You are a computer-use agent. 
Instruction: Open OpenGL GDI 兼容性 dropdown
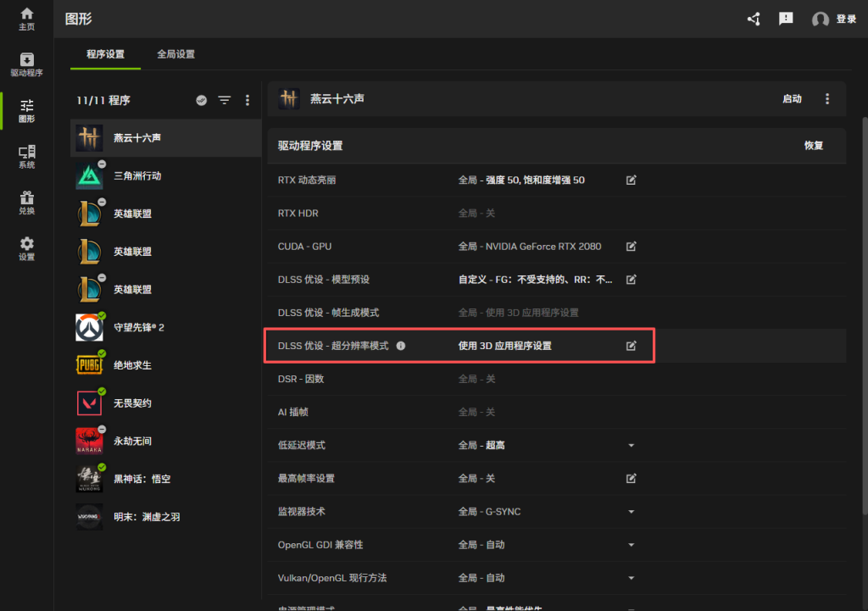pyautogui.click(x=631, y=545)
